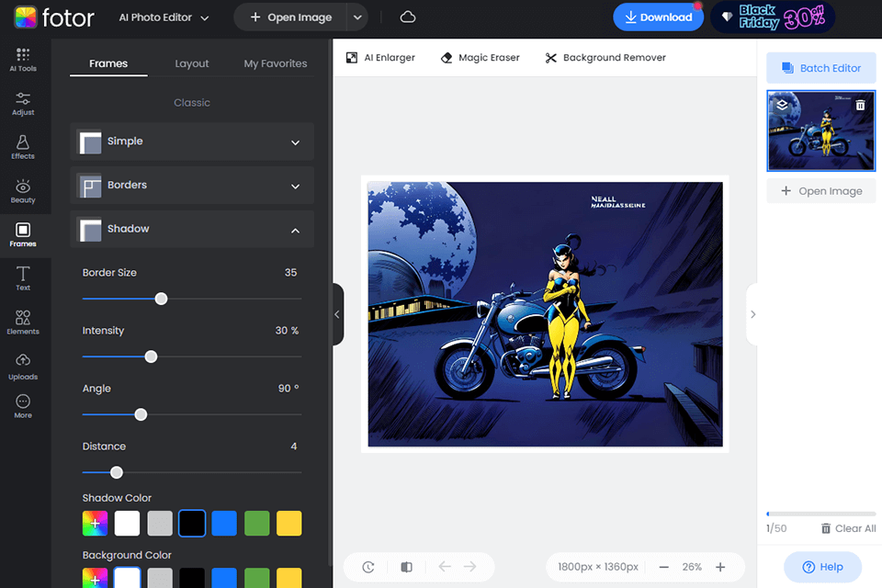Screen dimensions: 882x588
Task: Add custom shadow color via rainbow swatch
Action: [x=95, y=524]
